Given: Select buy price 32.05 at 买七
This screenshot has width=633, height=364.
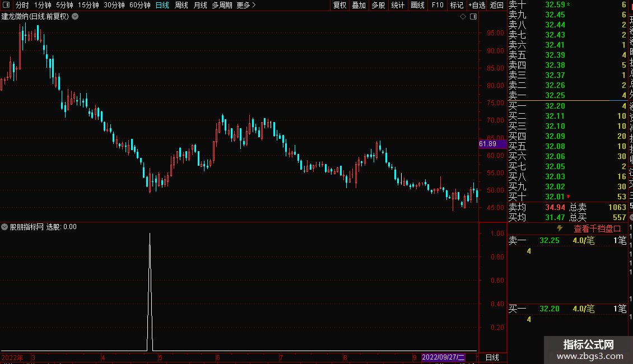Looking at the screenshot, I should pyautogui.click(x=555, y=167).
